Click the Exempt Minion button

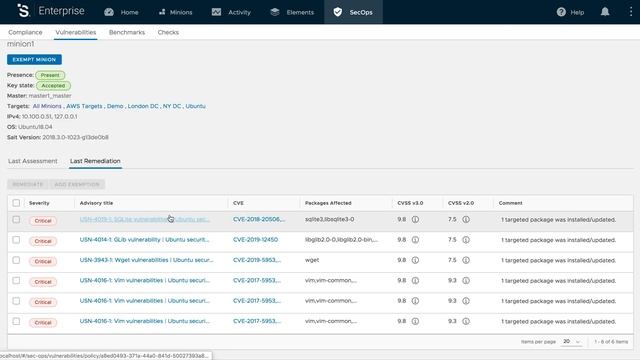(x=34, y=60)
